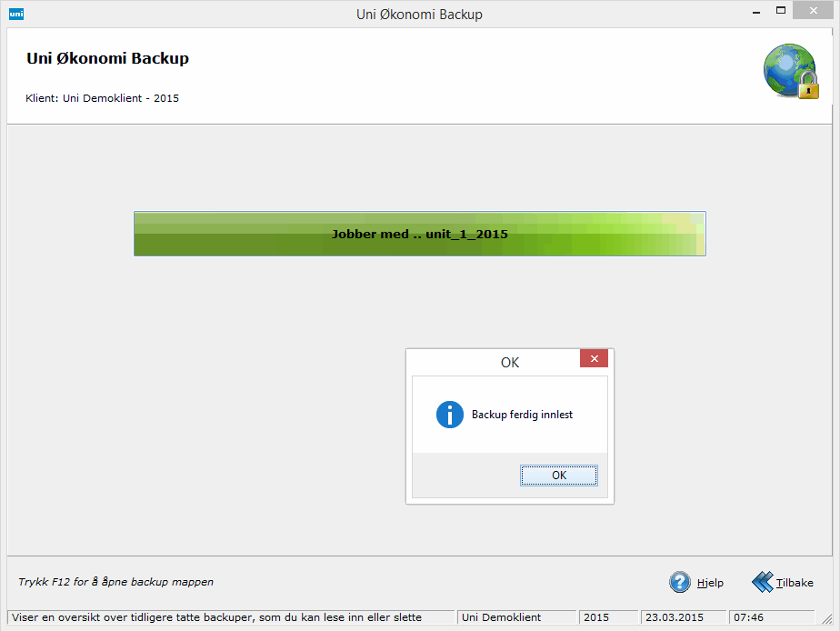Click the Hjelp text label
The height and width of the screenshot is (631, 840).
point(710,583)
